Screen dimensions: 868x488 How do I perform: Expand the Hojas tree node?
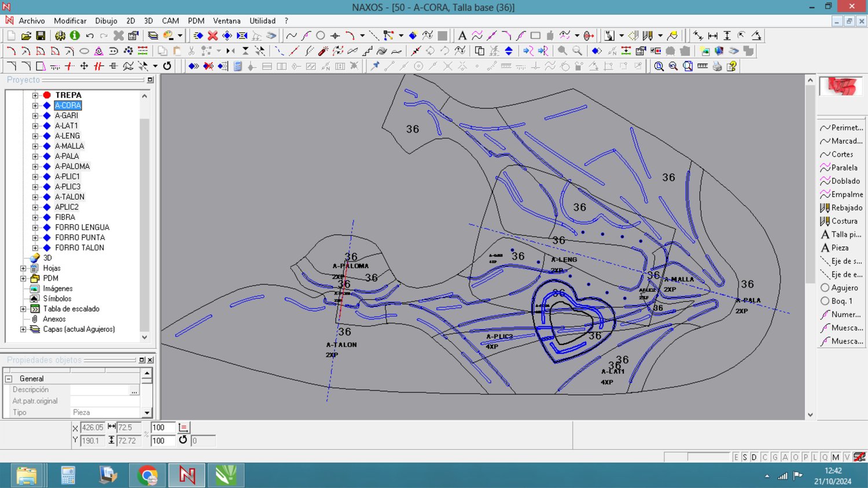23,269
